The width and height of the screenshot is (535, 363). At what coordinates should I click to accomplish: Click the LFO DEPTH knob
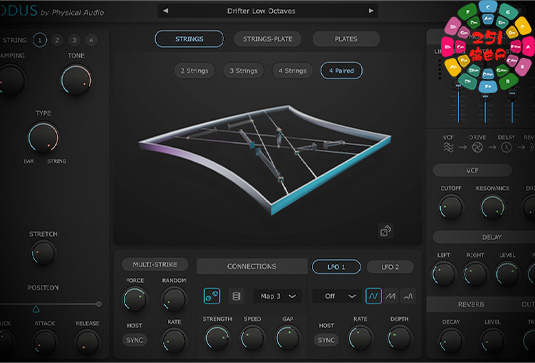399,338
